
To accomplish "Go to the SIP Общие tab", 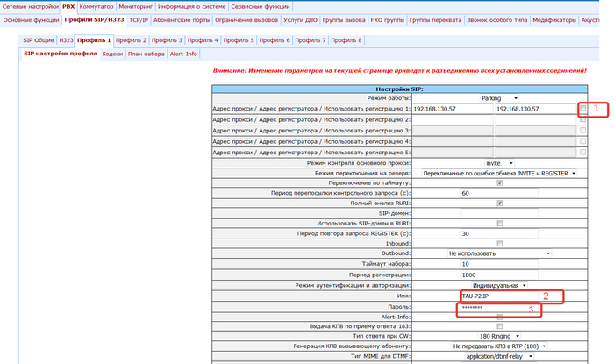I will point(38,40).
